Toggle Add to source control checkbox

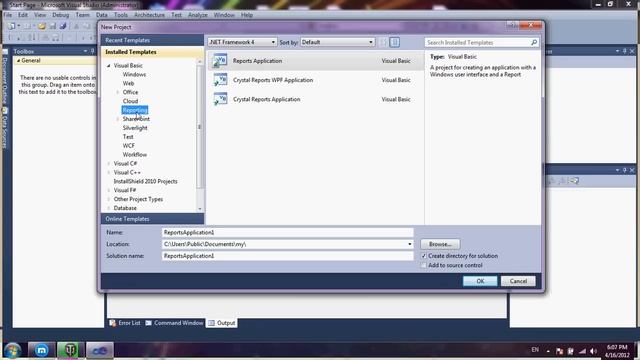[x=423, y=265]
